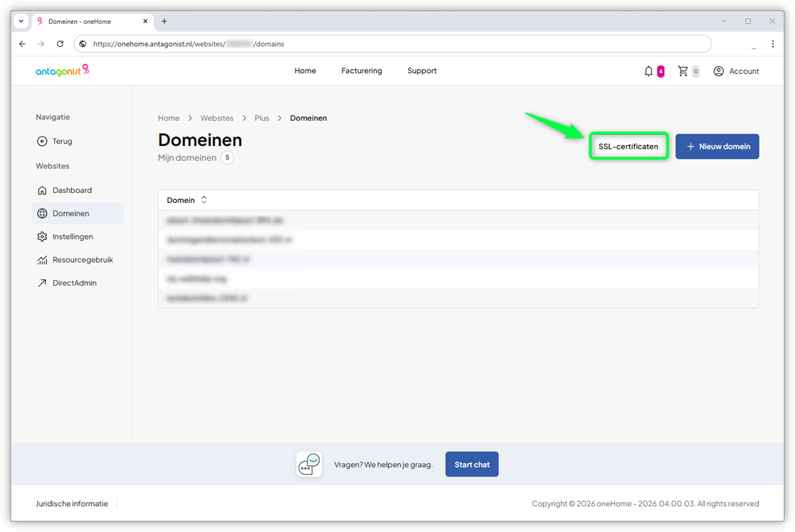The height and width of the screenshot is (532, 795).
Task: Click the chat bubble illustration icon
Action: pyautogui.click(x=308, y=464)
